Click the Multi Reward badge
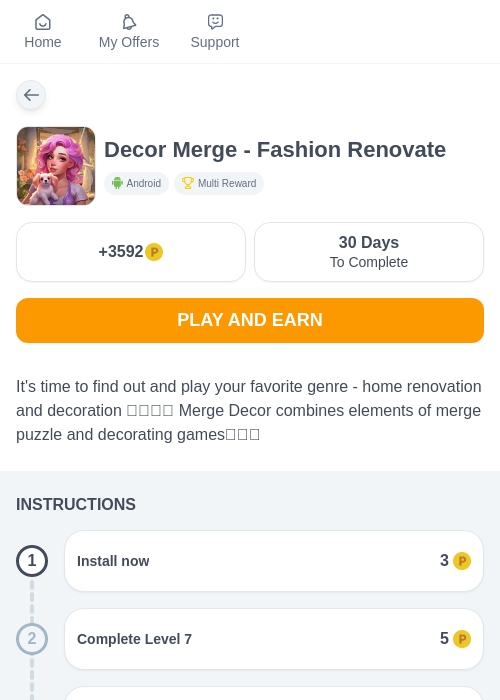The height and width of the screenshot is (700, 500). pyautogui.click(x=219, y=183)
